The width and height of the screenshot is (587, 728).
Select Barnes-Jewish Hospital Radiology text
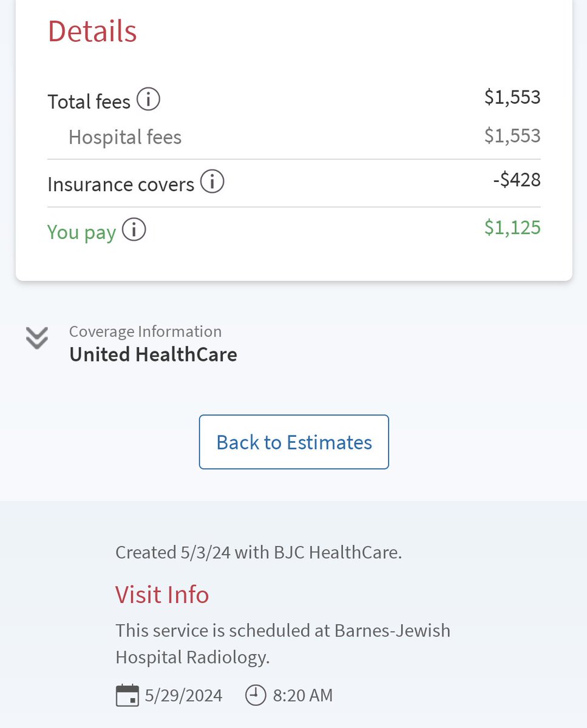[x=283, y=644]
